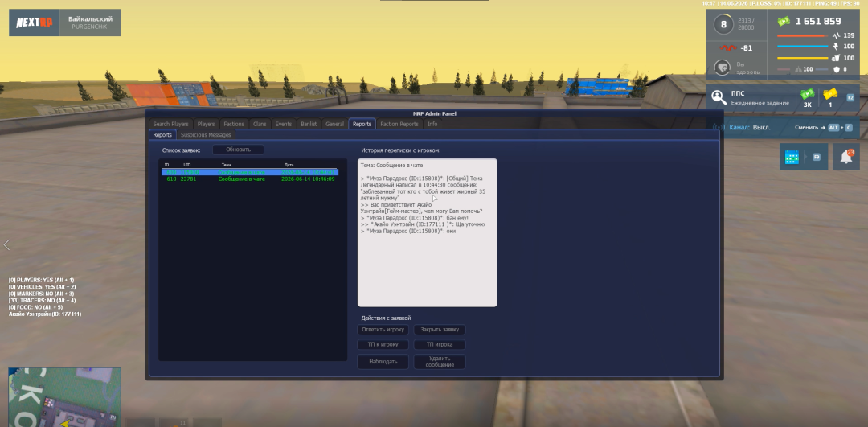Click the lightning energy icon beside 100
Screen dimensions: 868x427
pos(835,47)
